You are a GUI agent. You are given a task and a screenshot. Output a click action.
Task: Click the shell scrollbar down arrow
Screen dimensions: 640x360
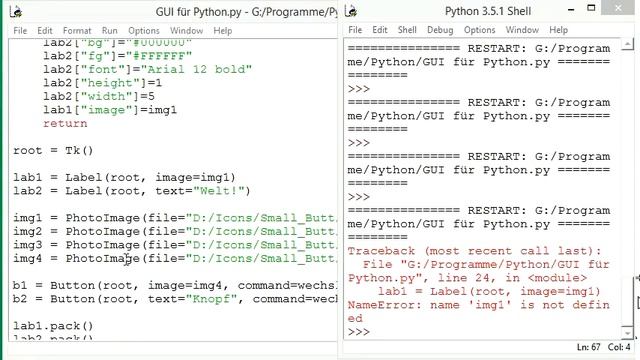click(627, 333)
